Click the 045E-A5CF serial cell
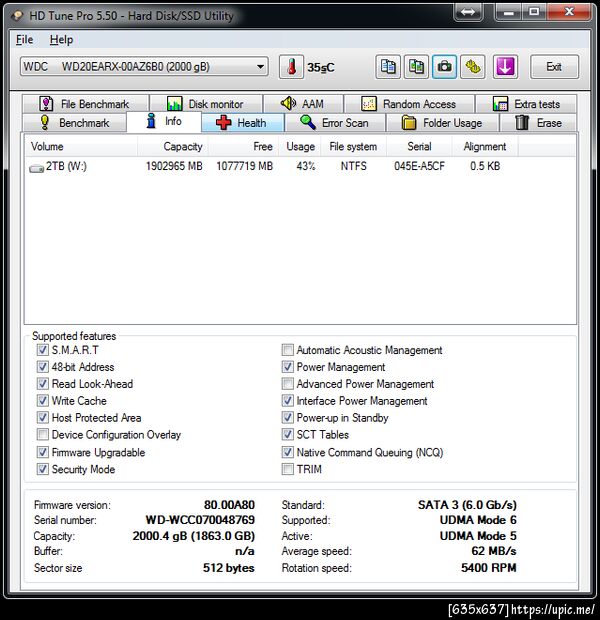The width and height of the screenshot is (600, 620). pos(419,166)
